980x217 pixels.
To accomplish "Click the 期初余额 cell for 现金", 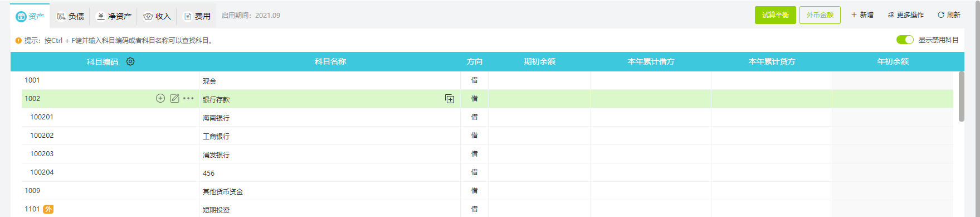I will pyautogui.click(x=539, y=80).
